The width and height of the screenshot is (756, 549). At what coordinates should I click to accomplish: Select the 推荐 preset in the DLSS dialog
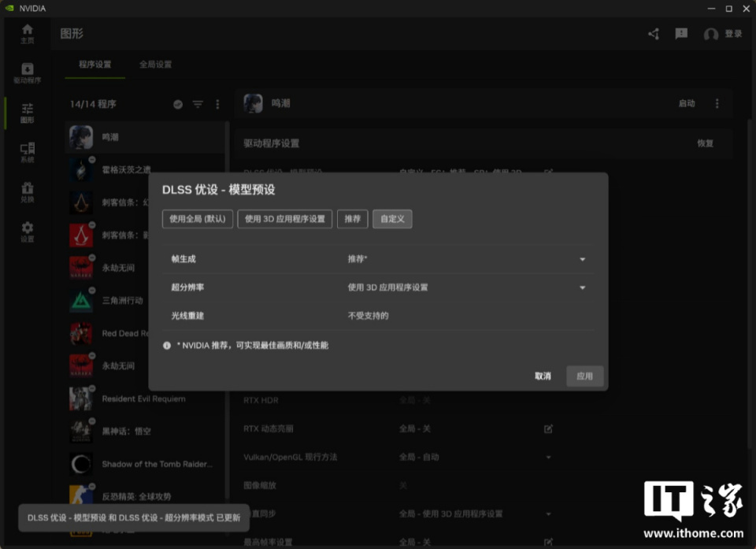click(352, 219)
